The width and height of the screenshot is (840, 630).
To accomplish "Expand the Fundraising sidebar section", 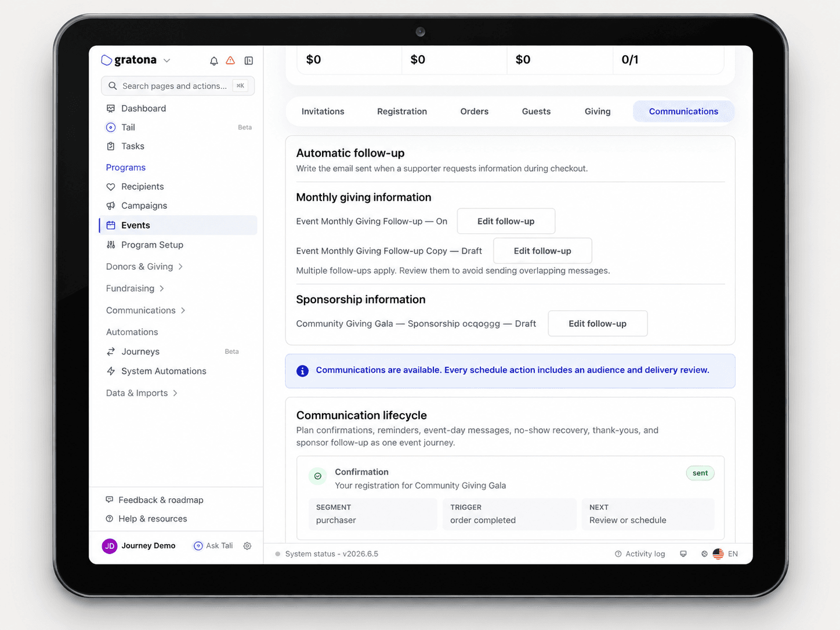I will coord(135,288).
